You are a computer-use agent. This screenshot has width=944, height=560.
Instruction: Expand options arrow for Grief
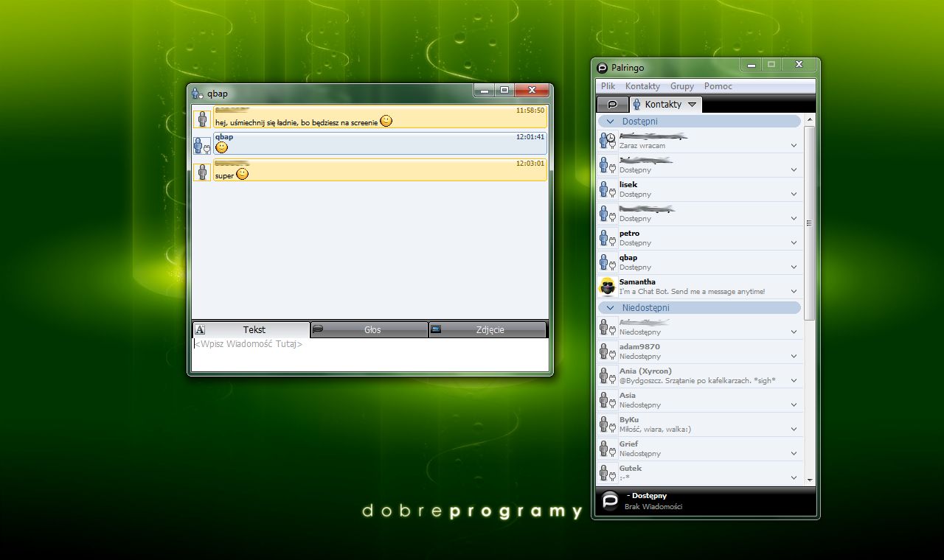point(794,454)
